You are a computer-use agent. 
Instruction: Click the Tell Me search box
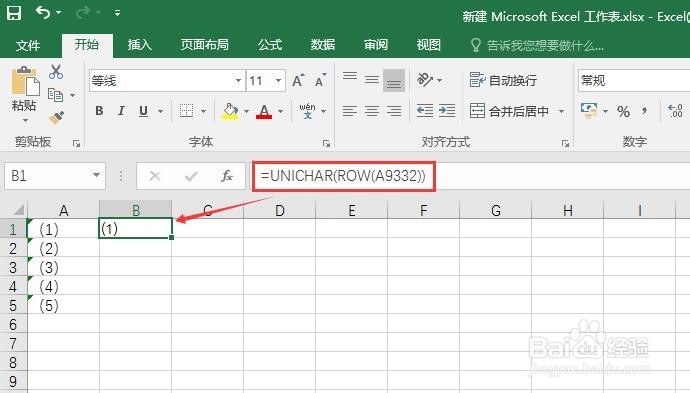point(537,45)
